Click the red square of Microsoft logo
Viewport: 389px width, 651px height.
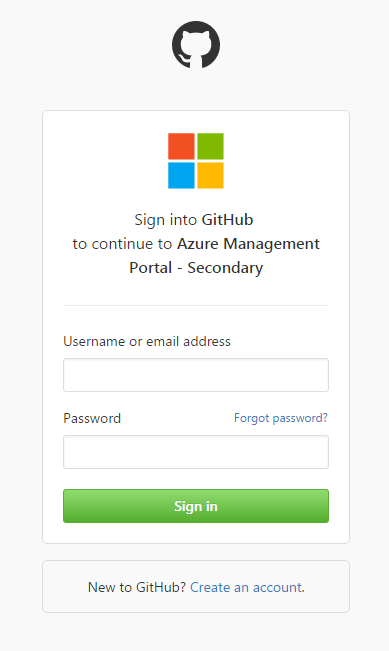point(181,146)
